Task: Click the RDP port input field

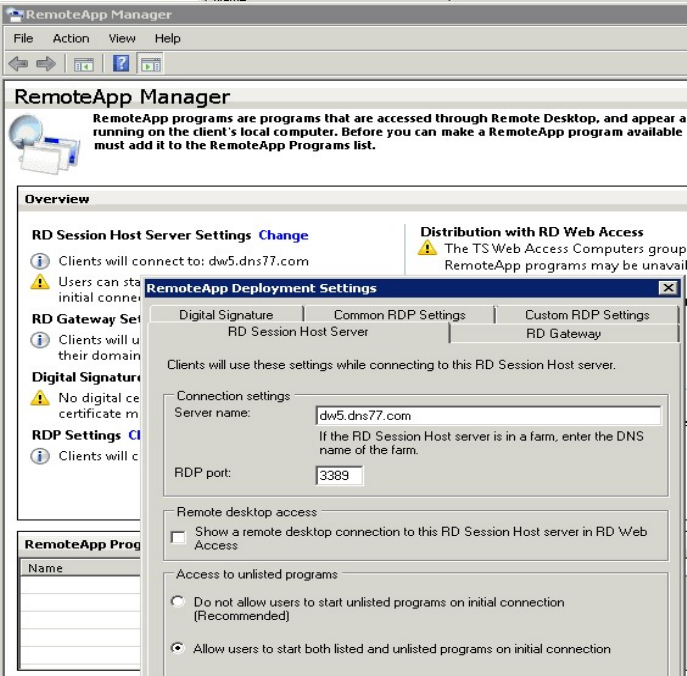Action: pyautogui.click(x=339, y=475)
